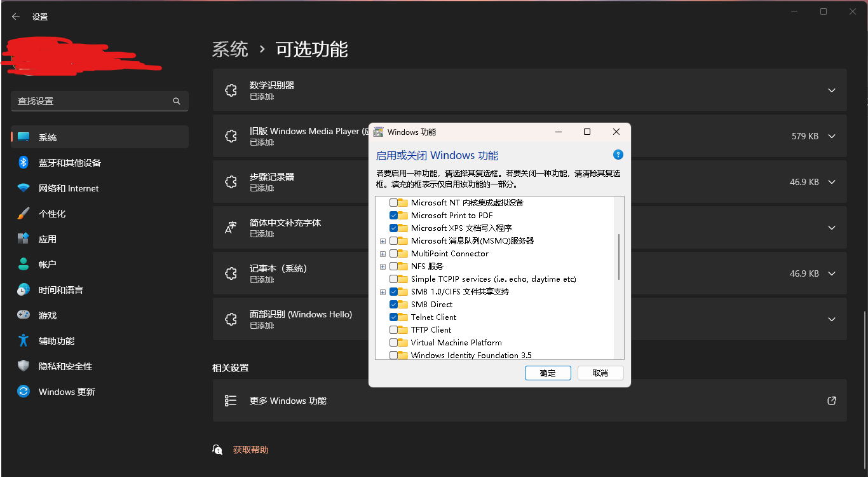Image resolution: width=868 pixels, height=477 pixels.
Task: Expand the 记事本（系统）row chevron
Action: point(832,273)
